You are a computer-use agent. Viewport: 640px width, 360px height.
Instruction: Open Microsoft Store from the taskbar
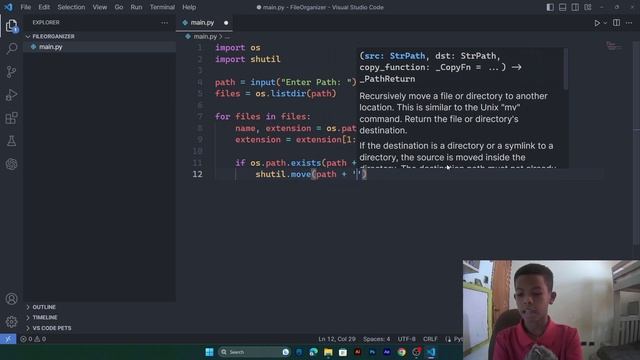(343, 352)
